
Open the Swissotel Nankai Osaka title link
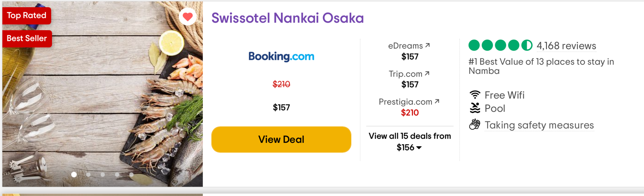click(288, 18)
